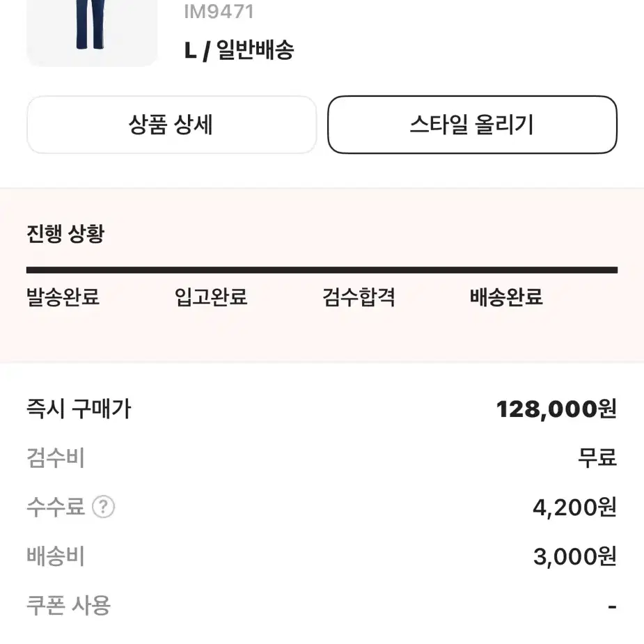
Task: Tap the 스타일 올리기 button
Action: 472,125
